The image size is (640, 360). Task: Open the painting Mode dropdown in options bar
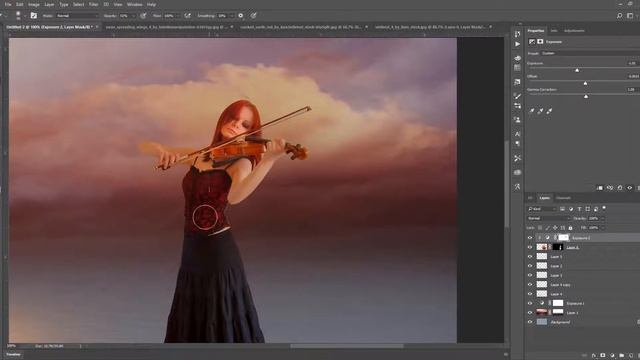click(x=78, y=16)
